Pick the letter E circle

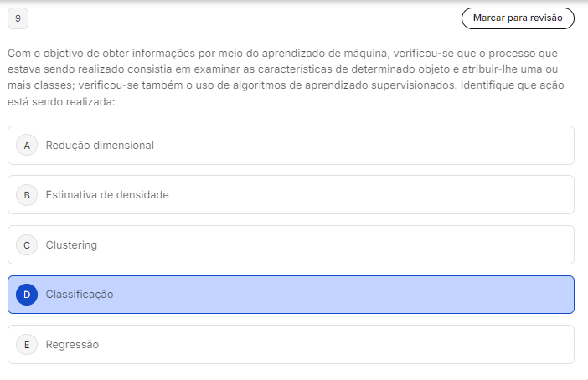27,344
